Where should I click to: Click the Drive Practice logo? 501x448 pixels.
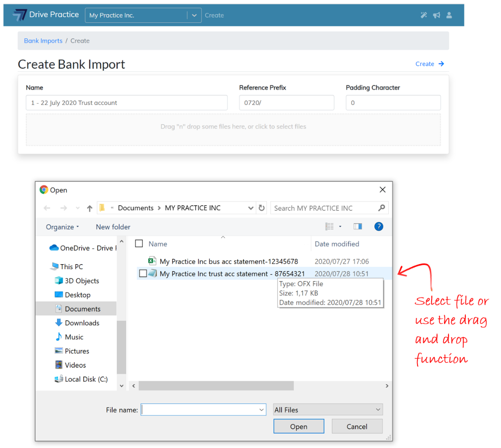[20, 15]
